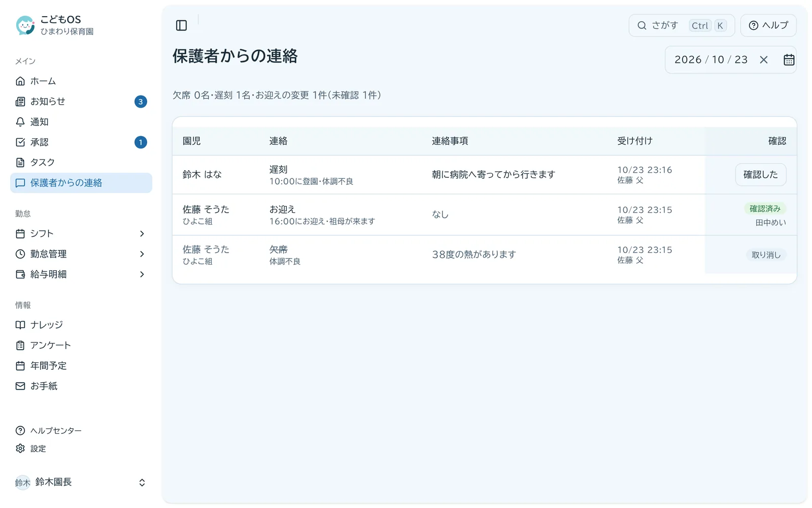The height and width of the screenshot is (508, 812).
Task: Click the speech bubble icon beside 保護者からの連絡
Action: [20, 183]
